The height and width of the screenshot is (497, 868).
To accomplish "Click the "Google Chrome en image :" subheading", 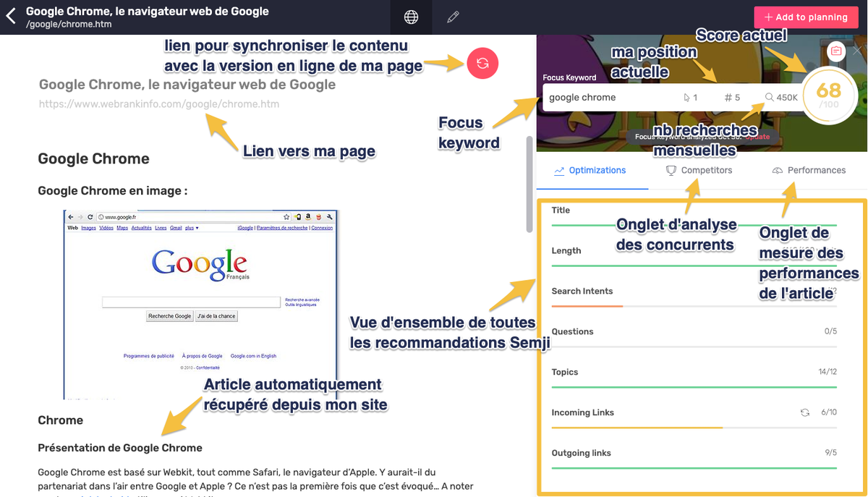I will 113,192.
